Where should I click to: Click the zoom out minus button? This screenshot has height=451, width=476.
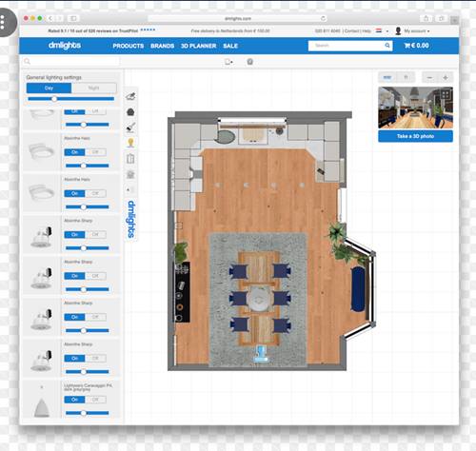pos(429,77)
